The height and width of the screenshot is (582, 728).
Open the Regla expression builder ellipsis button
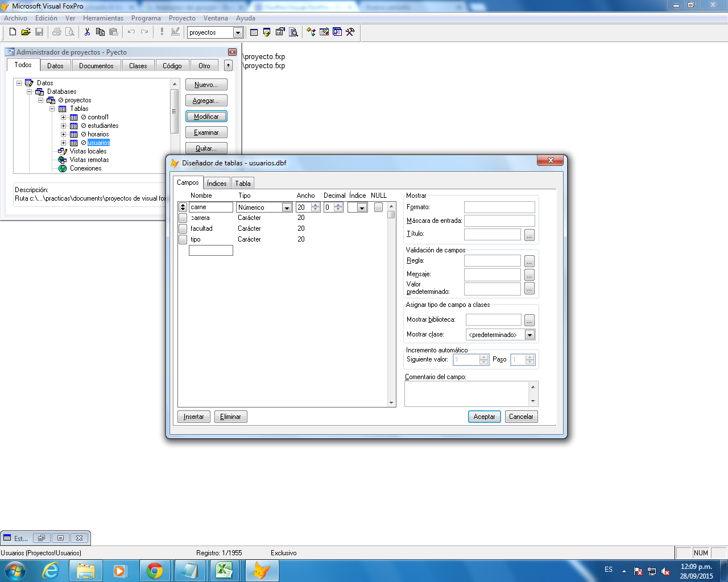pos(529,261)
